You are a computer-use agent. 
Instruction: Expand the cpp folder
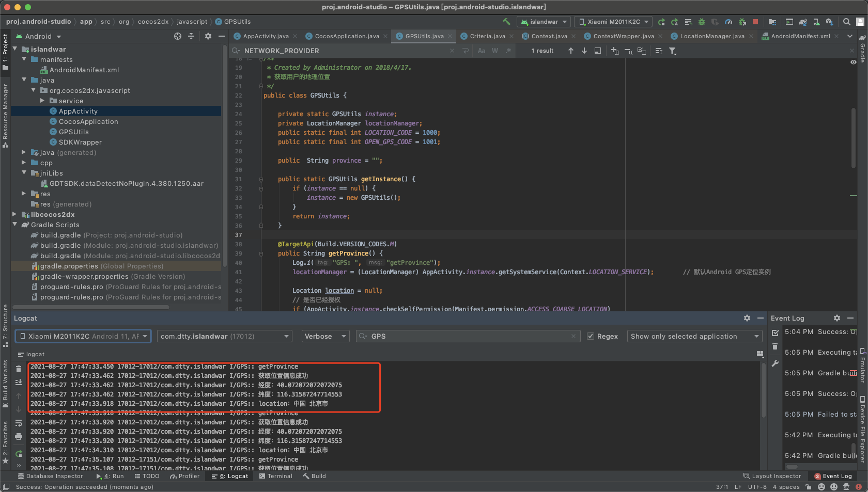tap(24, 163)
